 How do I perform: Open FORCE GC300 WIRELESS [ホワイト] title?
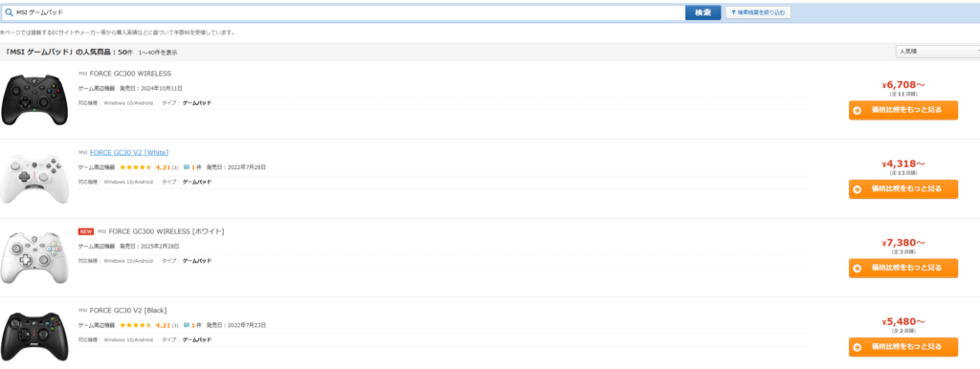[167, 231]
